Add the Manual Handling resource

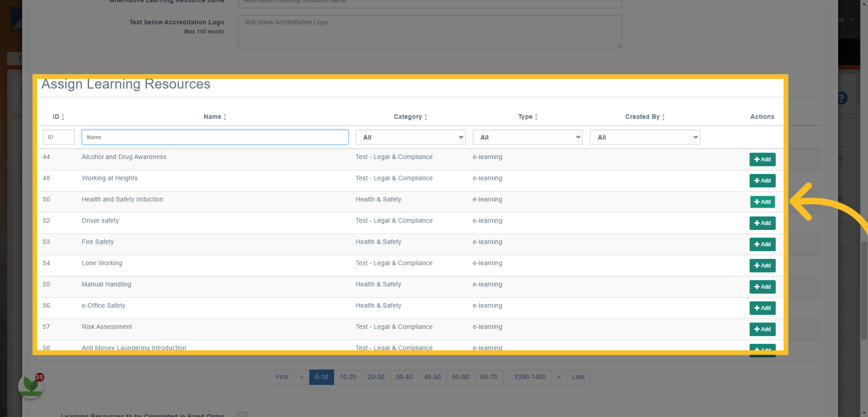(x=762, y=287)
